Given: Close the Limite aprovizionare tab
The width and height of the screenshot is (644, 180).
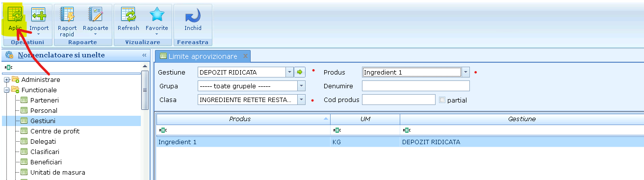Looking at the screenshot, I should click(x=245, y=56).
